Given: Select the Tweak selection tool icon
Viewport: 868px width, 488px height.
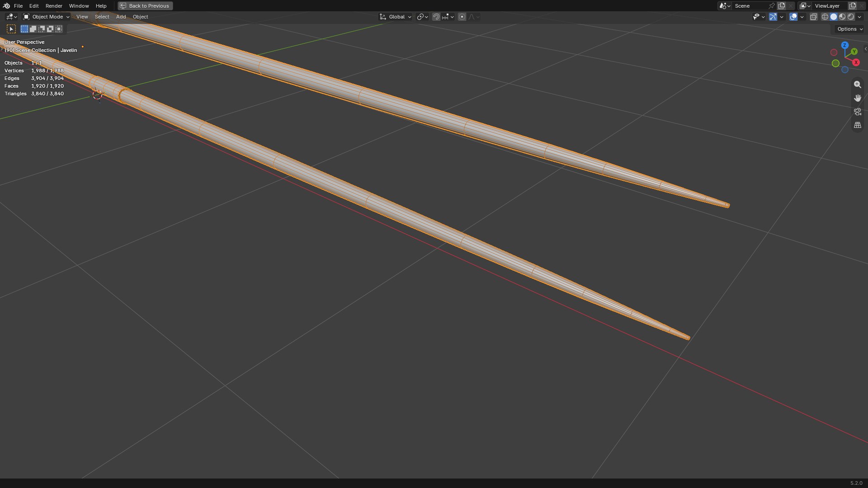Looking at the screenshot, I should coord(12,29).
